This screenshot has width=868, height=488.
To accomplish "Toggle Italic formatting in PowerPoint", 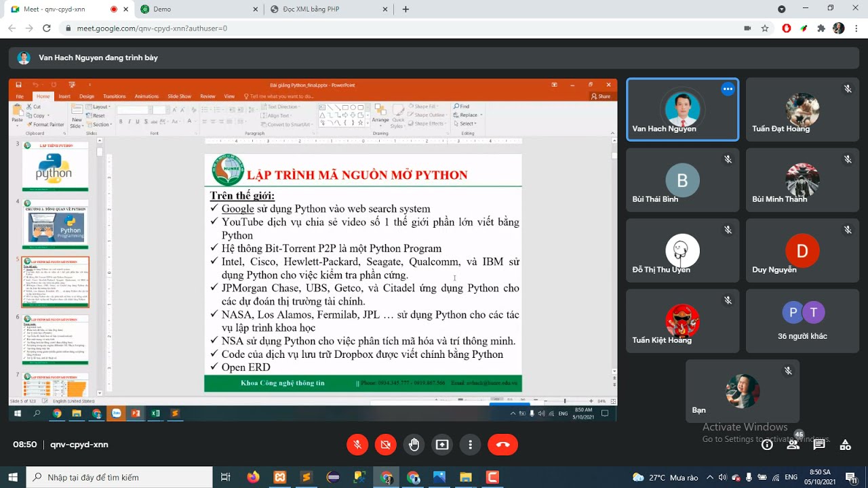I will pyautogui.click(x=130, y=122).
